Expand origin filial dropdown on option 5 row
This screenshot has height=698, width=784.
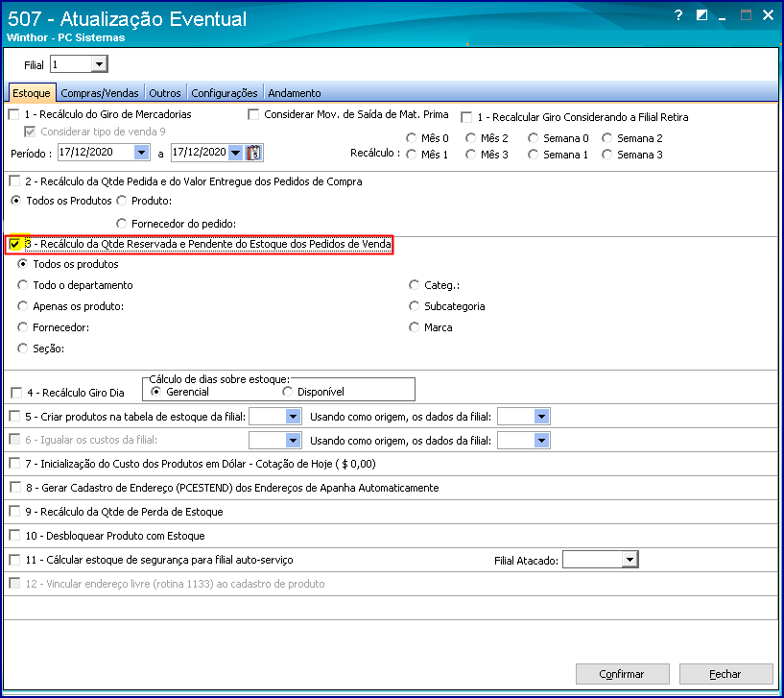pos(541,417)
